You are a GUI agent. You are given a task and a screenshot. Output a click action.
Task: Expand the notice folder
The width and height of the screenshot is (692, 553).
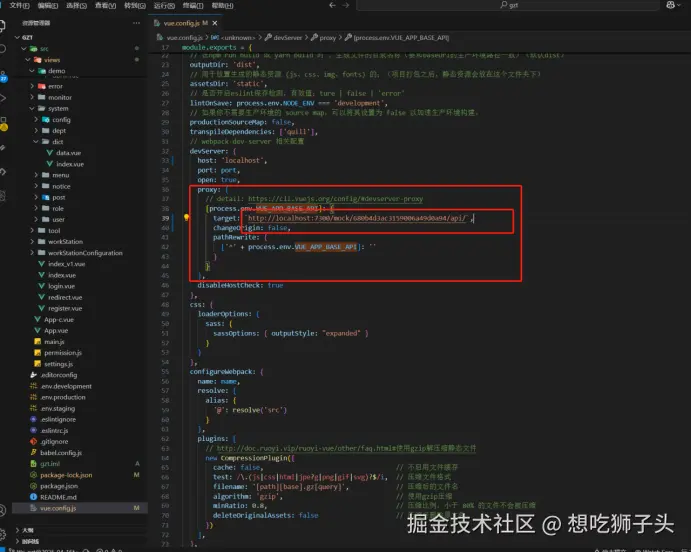[36, 186]
